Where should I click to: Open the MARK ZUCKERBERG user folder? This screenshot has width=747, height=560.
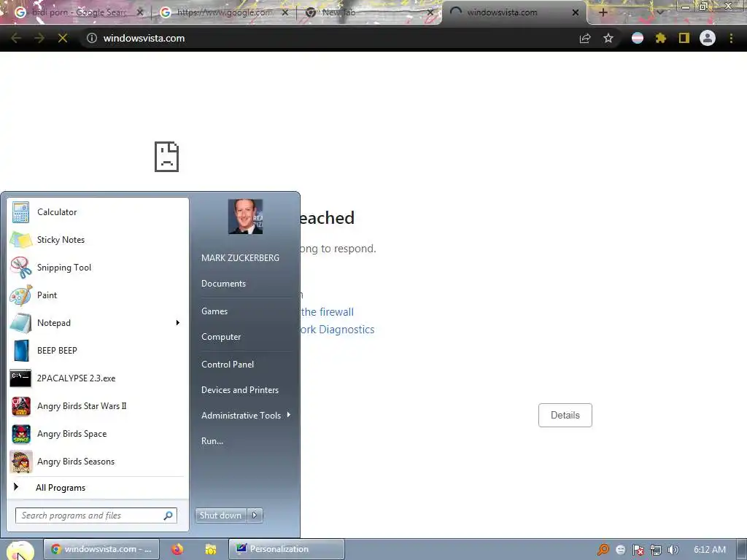[x=240, y=257]
